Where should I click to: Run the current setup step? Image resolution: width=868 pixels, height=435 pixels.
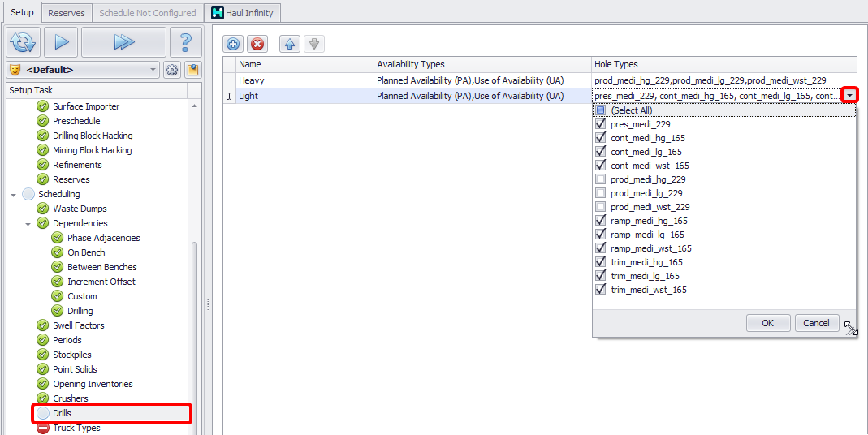coord(61,42)
